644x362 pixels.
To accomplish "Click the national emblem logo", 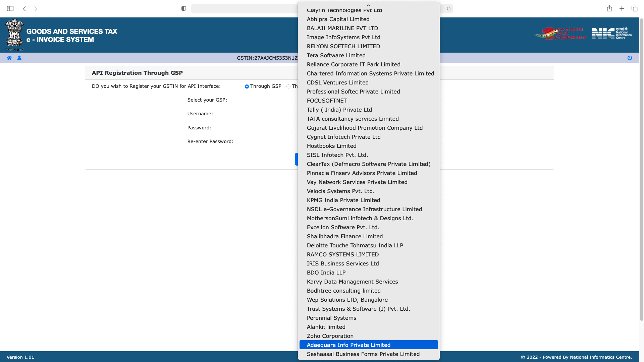I will click(14, 35).
